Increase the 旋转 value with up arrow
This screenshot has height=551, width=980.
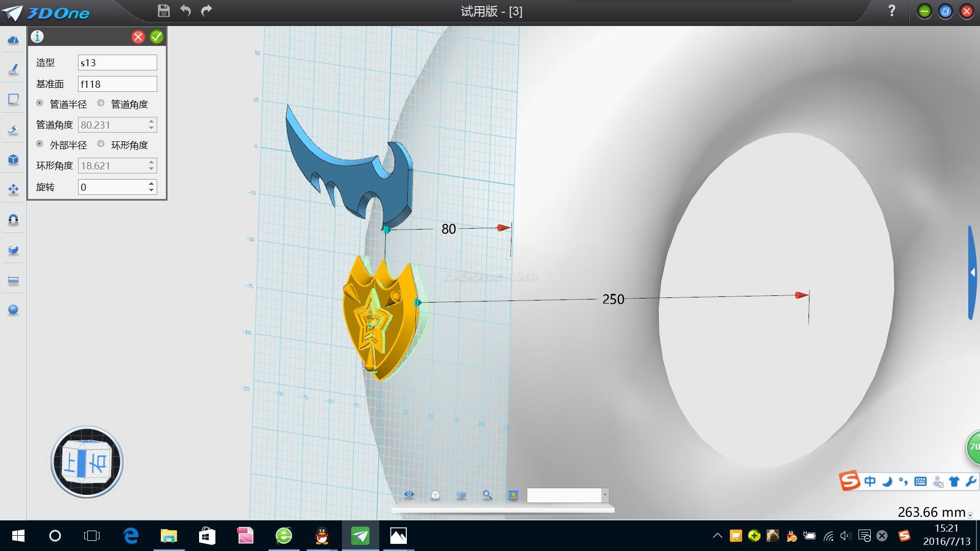pos(152,183)
